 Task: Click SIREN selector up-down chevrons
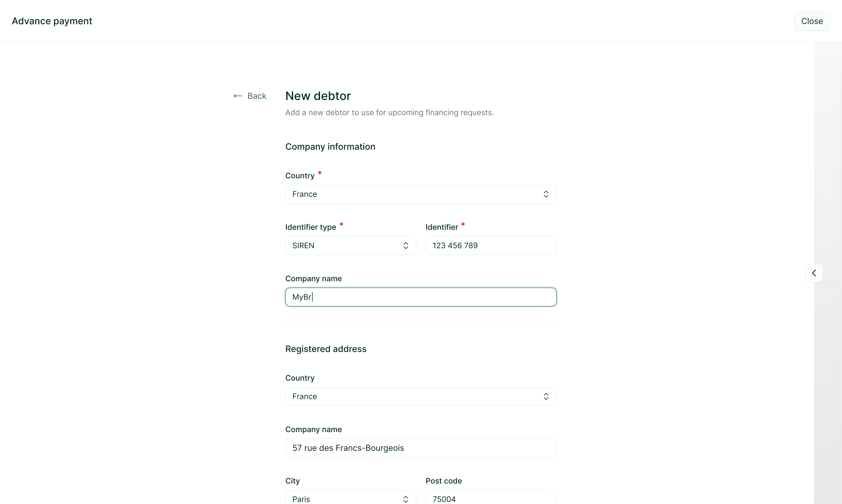click(406, 246)
